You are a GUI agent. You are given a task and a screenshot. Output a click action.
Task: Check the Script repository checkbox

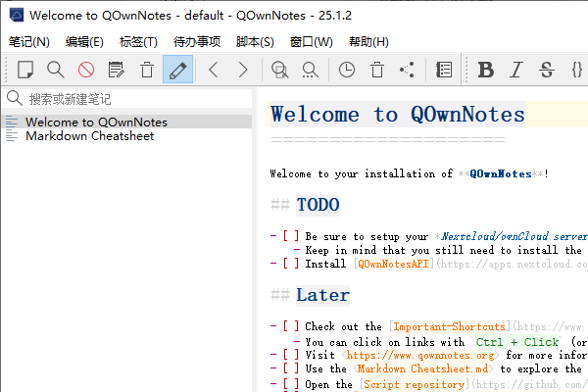pyautogui.click(x=291, y=384)
